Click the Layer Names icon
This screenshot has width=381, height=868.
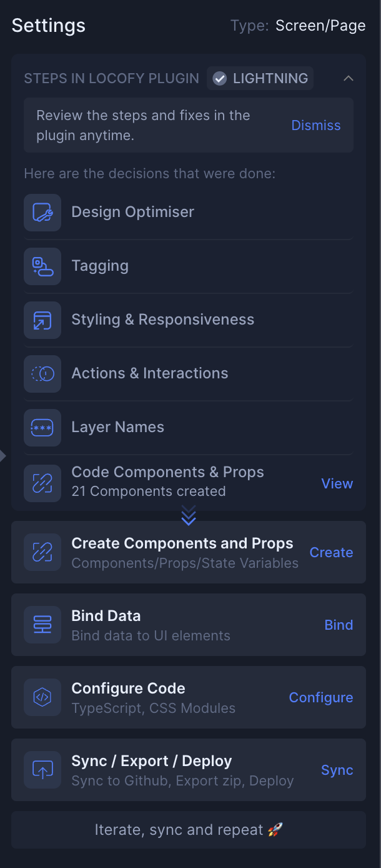click(x=42, y=428)
